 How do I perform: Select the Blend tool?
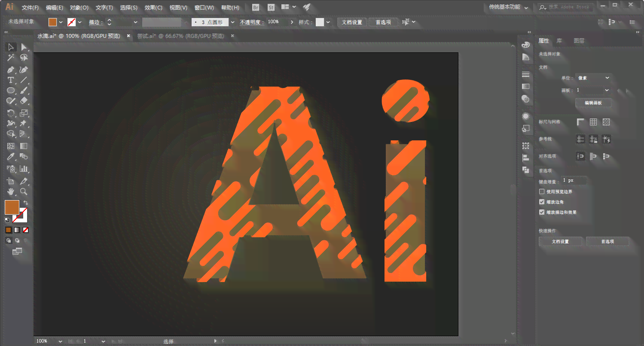[x=24, y=157]
